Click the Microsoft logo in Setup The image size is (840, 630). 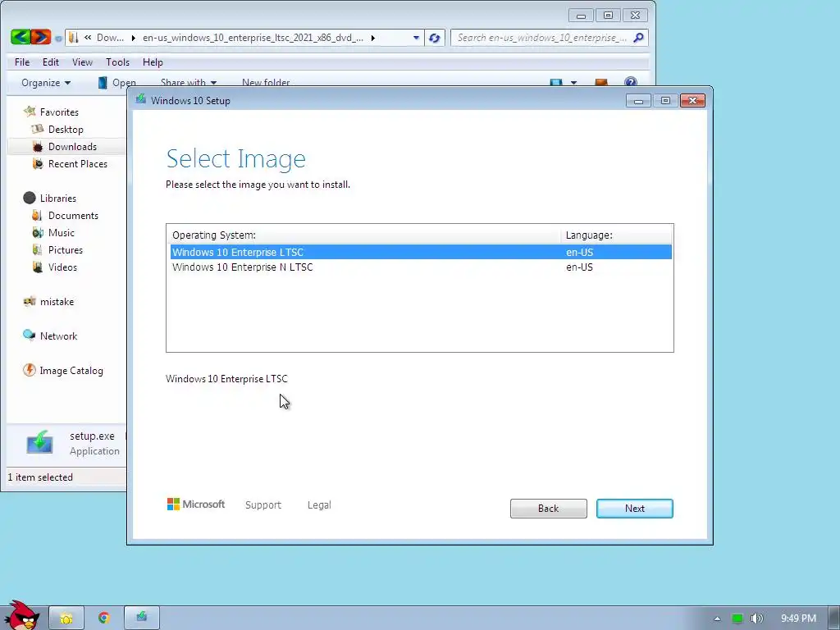(x=196, y=504)
